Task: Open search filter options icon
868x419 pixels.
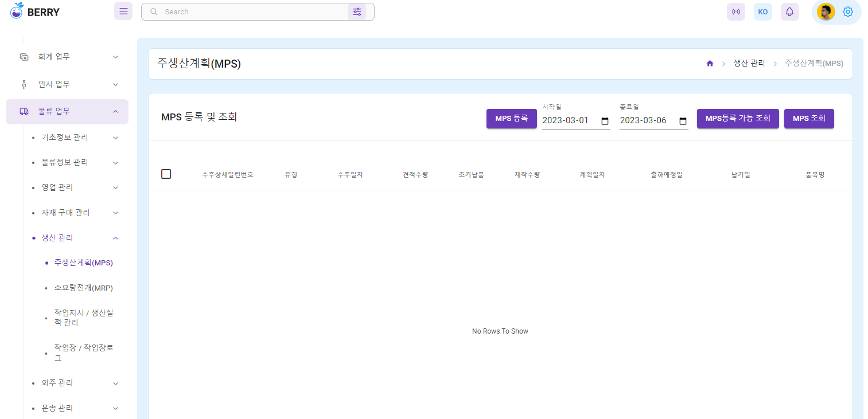Action: pyautogui.click(x=357, y=11)
